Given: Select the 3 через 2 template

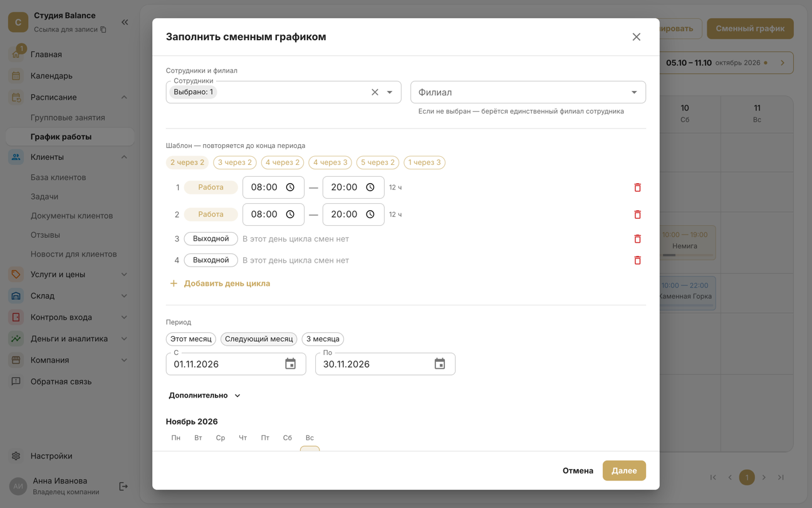Looking at the screenshot, I should point(235,162).
